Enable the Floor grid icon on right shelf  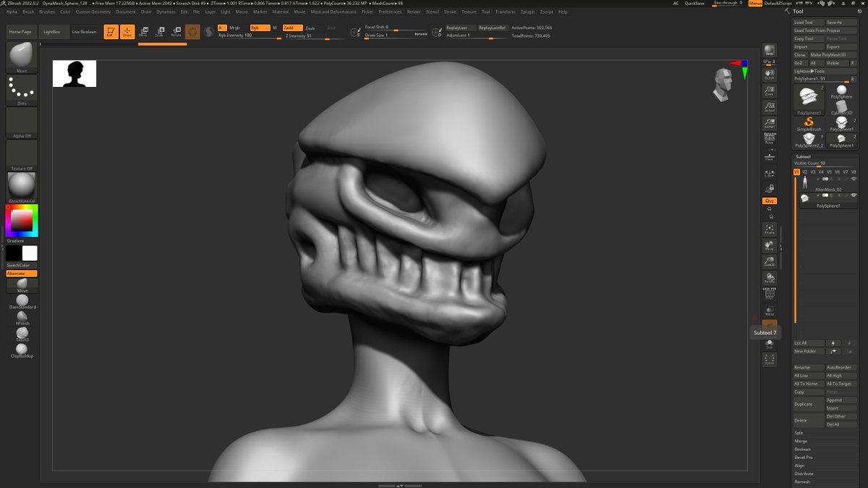pos(770,156)
